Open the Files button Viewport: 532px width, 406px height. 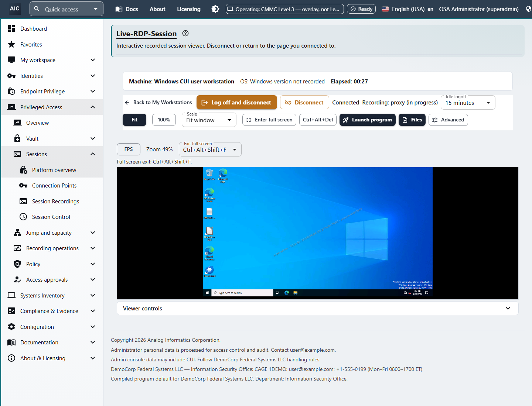pos(412,120)
